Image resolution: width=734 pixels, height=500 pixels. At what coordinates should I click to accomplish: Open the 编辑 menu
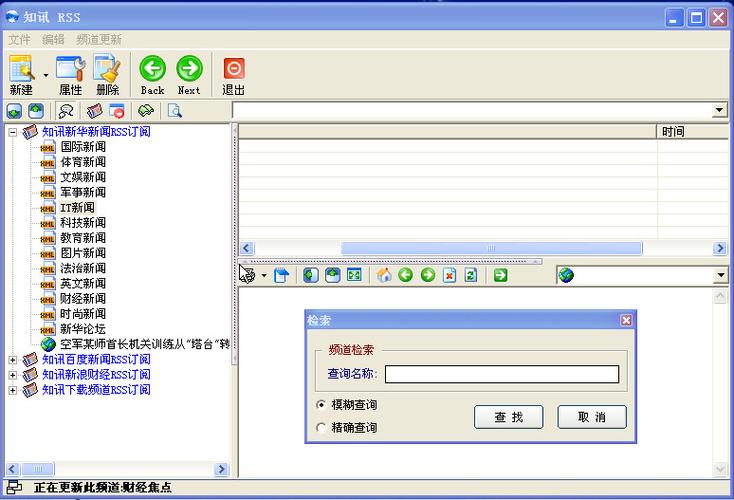tap(53, 40)
